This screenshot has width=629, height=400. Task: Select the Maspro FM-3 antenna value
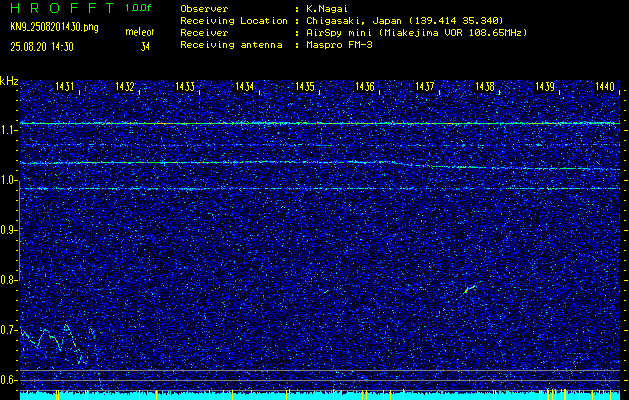pyautogui.click(x=339, y=45)
